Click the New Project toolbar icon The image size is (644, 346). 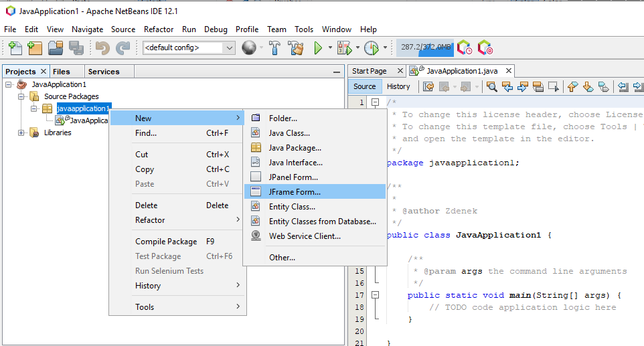[35, 48]
